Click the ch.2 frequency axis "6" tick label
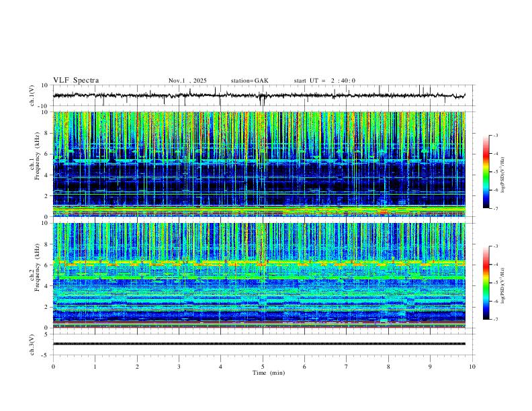The height and width of the screenshot is (411, 532). click(x=46, y=265)
